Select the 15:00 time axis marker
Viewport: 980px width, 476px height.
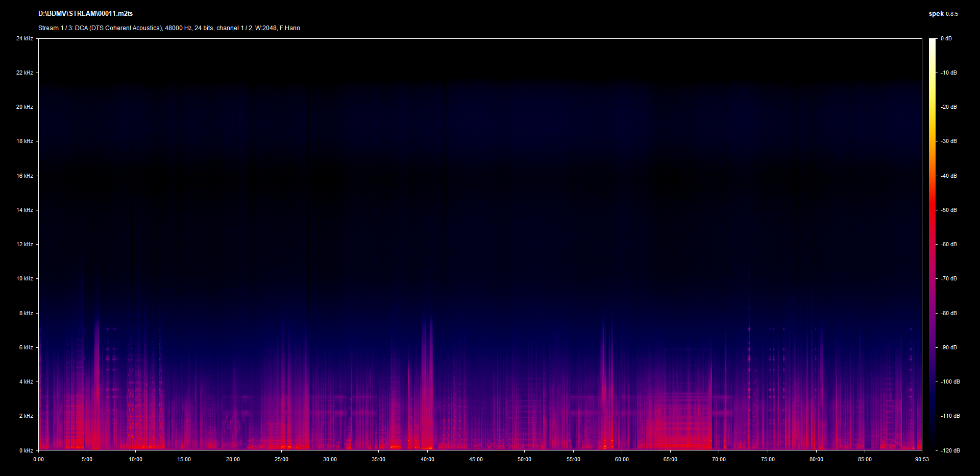pos(184,460)
